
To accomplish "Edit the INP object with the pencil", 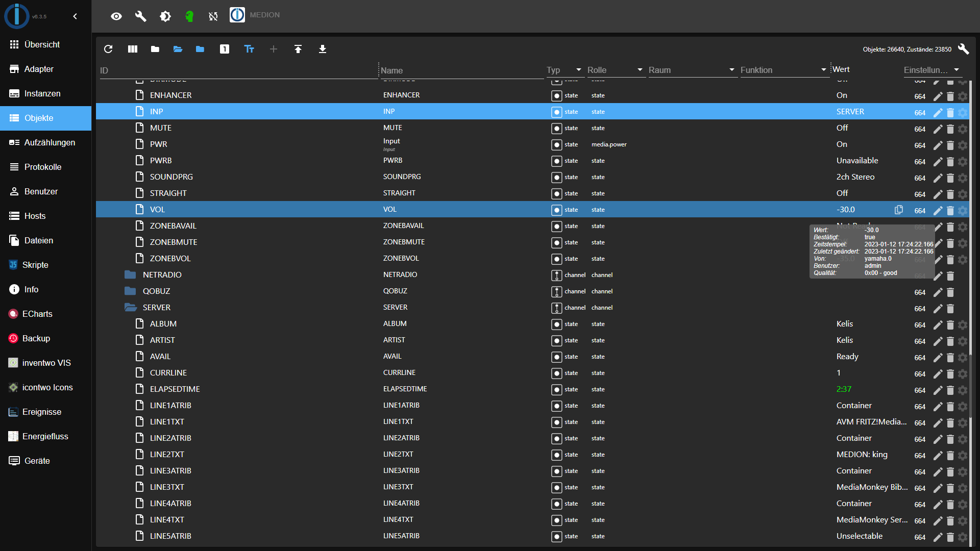I will [x=938, y=113].
